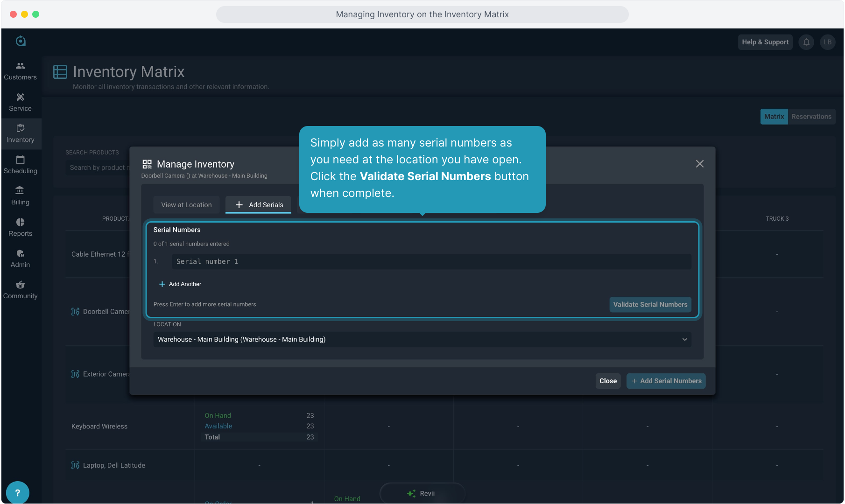Image resolution: width=845 pixels, height=504 pixels.
Task: Open the LB user avatar menu
Action: tap(827, 42)
